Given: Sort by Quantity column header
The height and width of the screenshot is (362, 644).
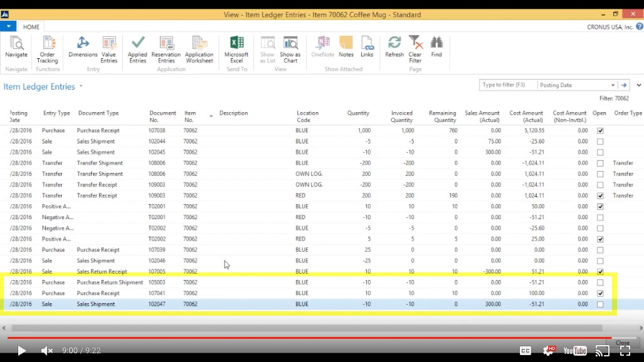Looking at the screenshot, I should click(358, 113).
